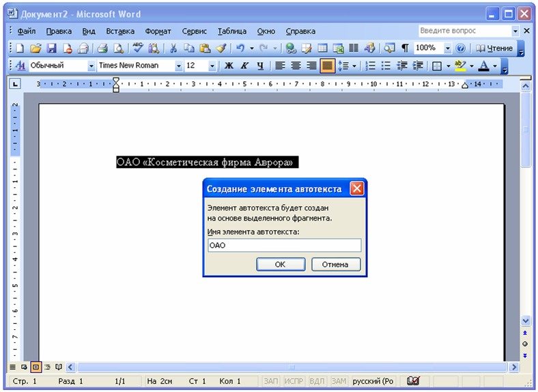Viewport: 538px width, 392px height.
Task: Open the Document Map icon
Action: click(389, 48)
